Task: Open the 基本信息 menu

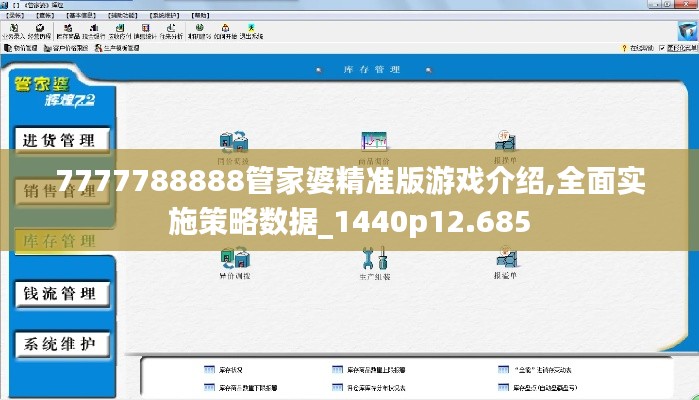Action: point(81,15)
